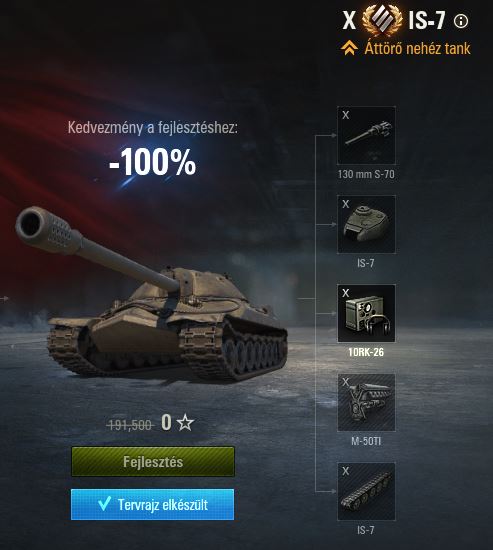Select the IS-7 turret module icon

coord(366,224)
